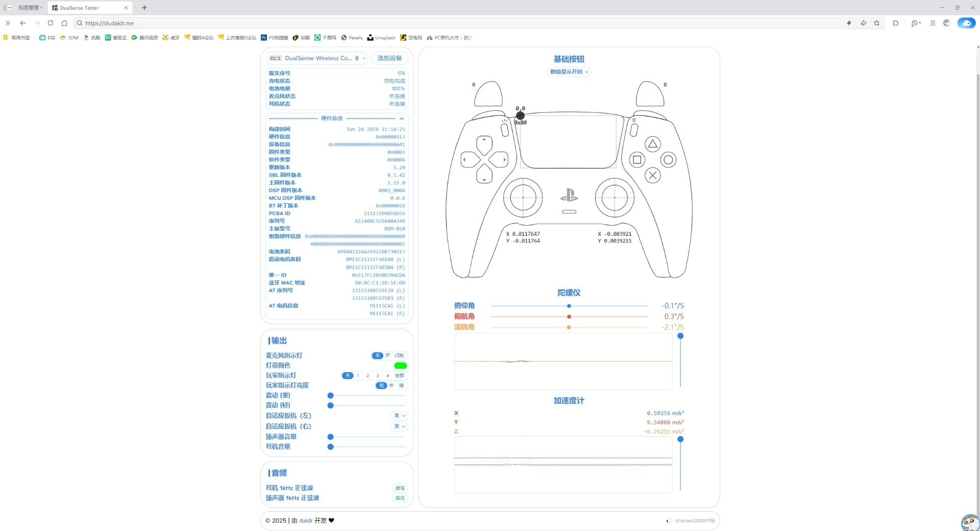Open the browser hamburger menu
The width and height of the screenshot is (980, 531).
(x=933, y=23)
